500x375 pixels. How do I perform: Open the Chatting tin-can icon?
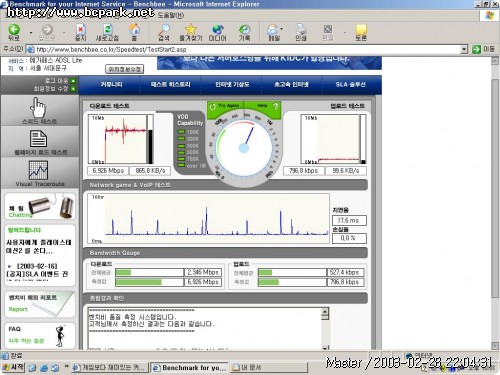(x=52, y=206)
